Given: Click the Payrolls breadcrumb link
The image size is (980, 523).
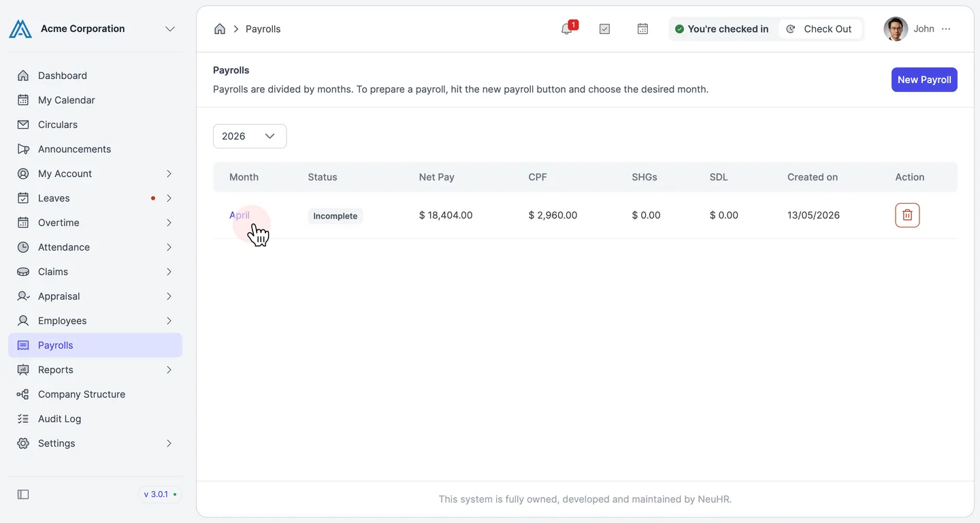Looking at the screenshot, I should tap(263, 29).
